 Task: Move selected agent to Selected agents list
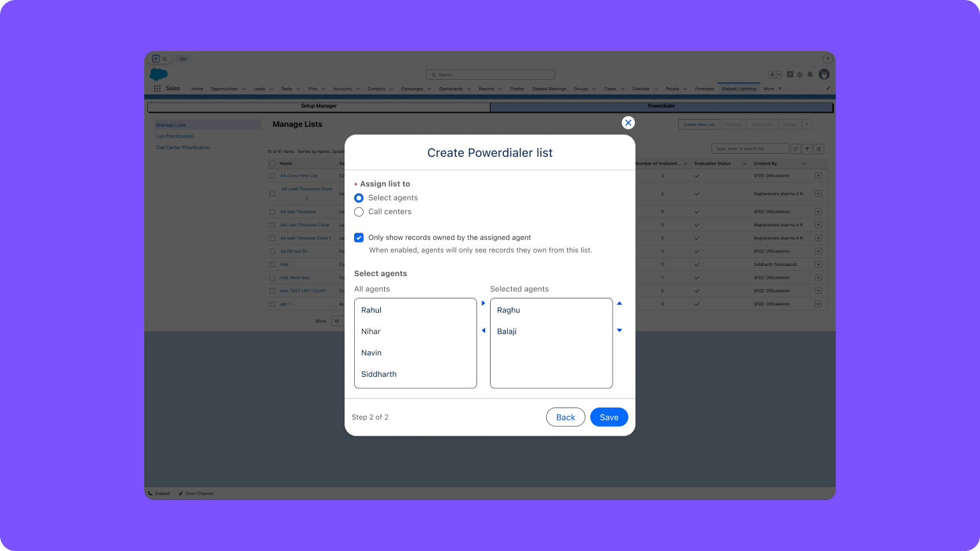pyautogui.click(x=483, y=304)
